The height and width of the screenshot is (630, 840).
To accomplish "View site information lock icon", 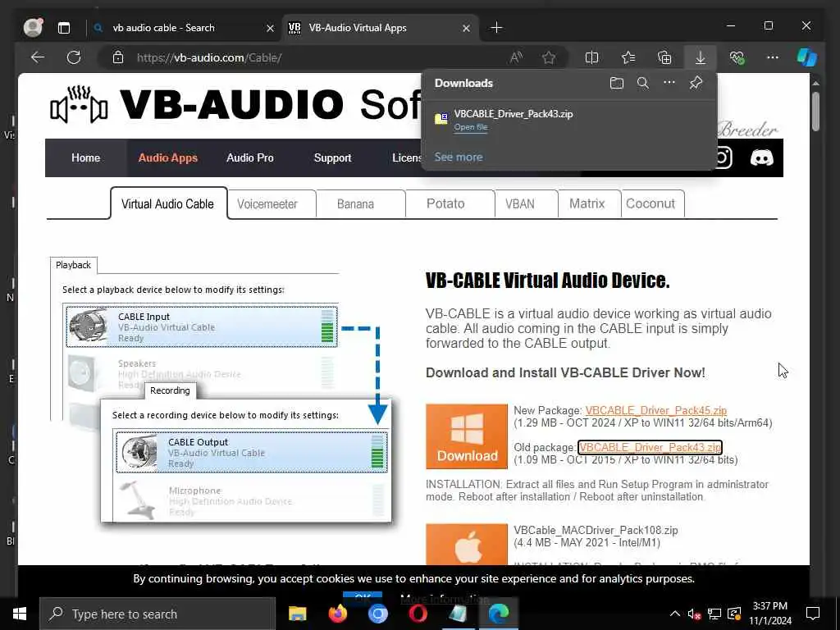I will tap(118, 57).
